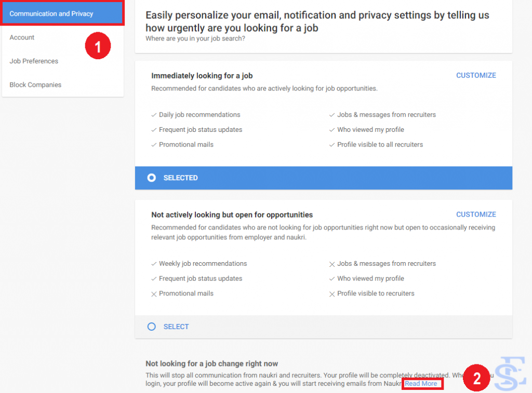Click the checkmark beside Promotional mails

coord(154,145)
